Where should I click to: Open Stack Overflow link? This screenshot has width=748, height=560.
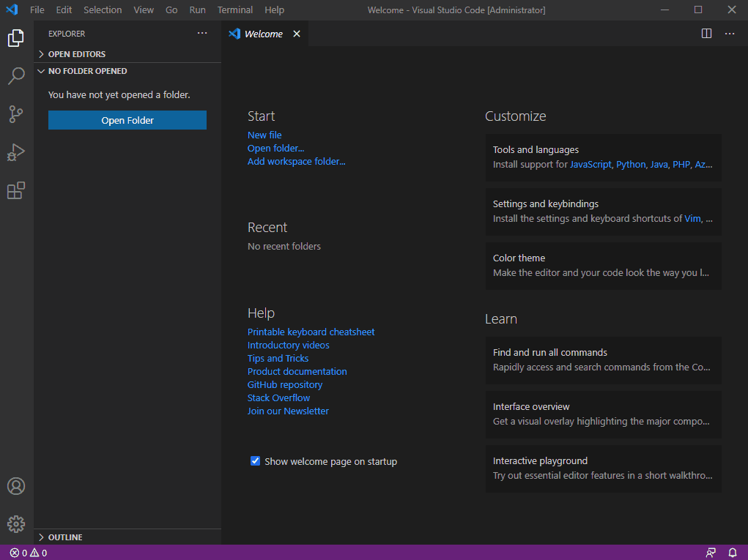[x=278, y=398]
